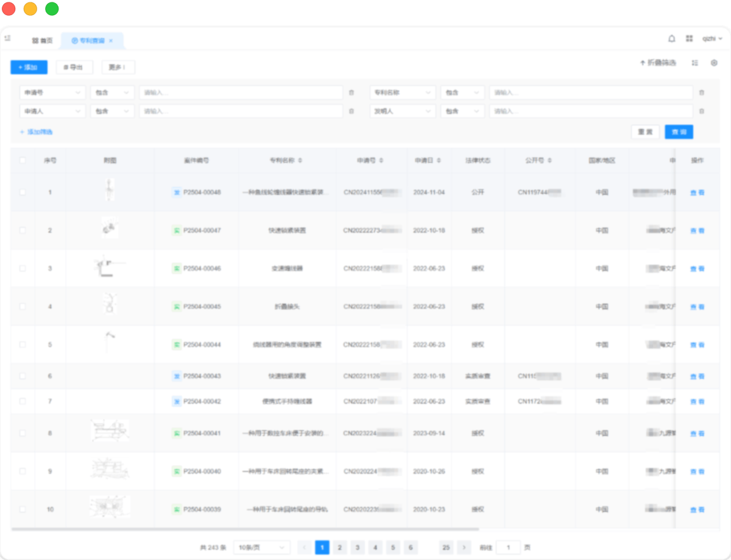Viewport: 731px width, 560px height.
Task: Tick the select-all checkbox in table header
Action: pos(23,161)
